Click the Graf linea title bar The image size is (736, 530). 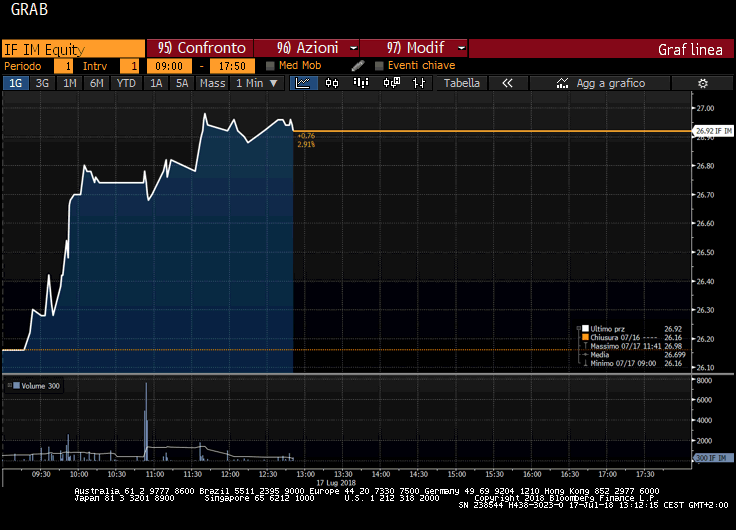point(601,49)
